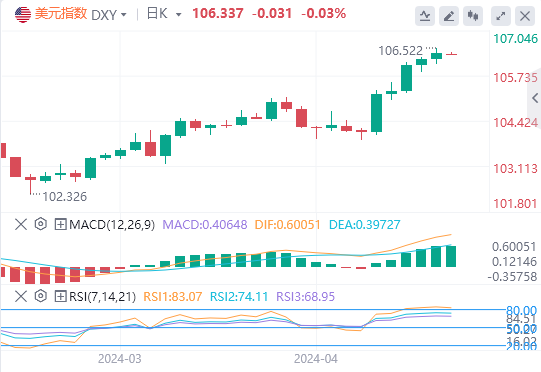Expand the MACD indicator pane
Screen dimensions: 541x372
(x=60, y=225)
